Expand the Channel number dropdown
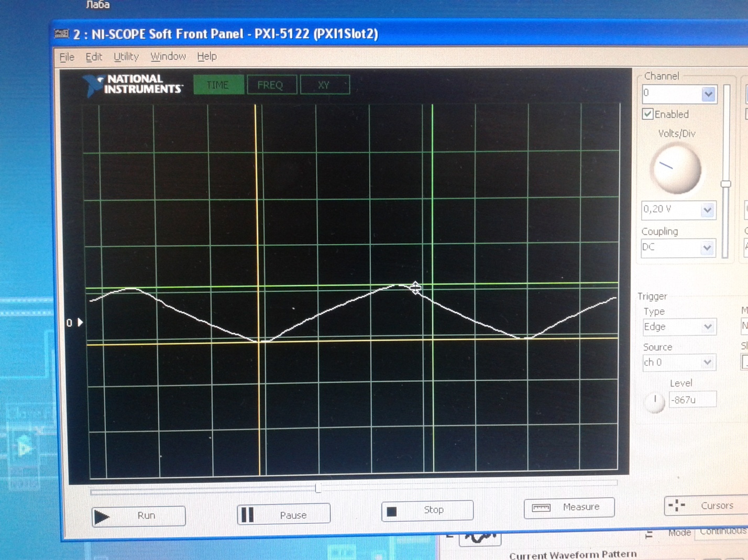Viewport: 748px width, 560px height. tap(708, 94)
